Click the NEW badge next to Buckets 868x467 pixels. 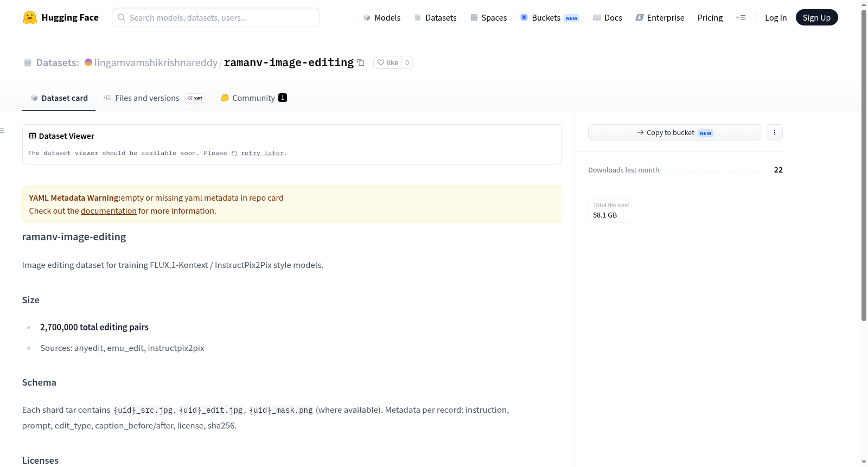point(572,18)
